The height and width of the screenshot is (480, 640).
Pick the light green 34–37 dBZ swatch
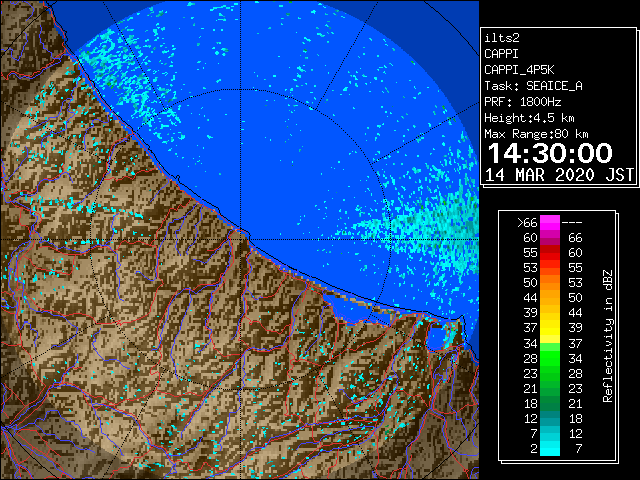pyautogui.click(x=550, y=343)
